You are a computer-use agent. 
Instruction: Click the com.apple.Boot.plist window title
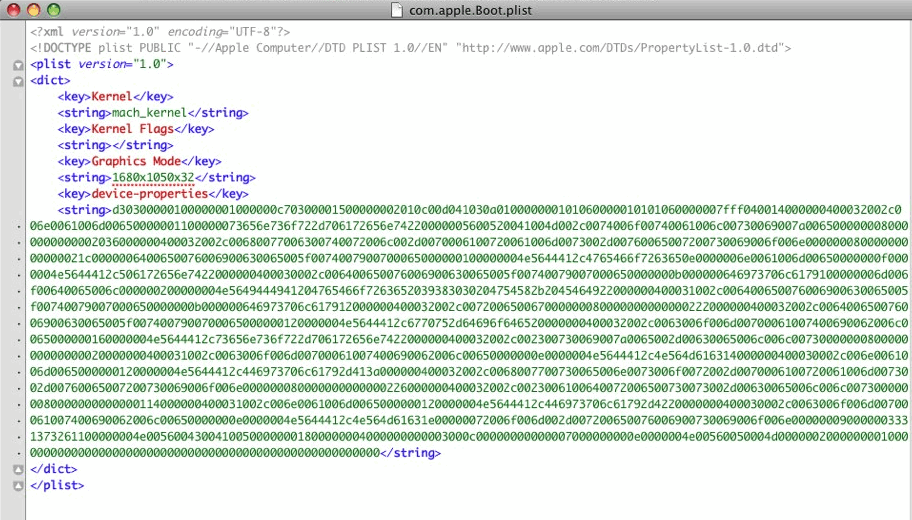point(470,10)
